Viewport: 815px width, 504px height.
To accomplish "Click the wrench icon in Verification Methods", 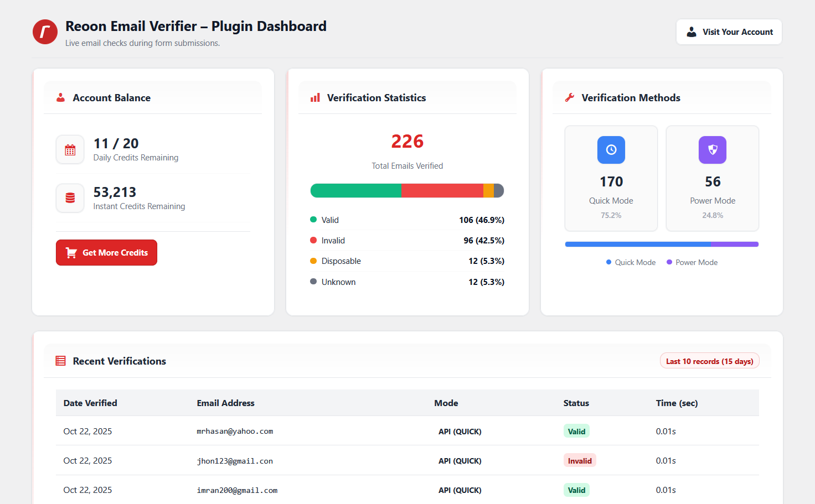I will point(569,98).
